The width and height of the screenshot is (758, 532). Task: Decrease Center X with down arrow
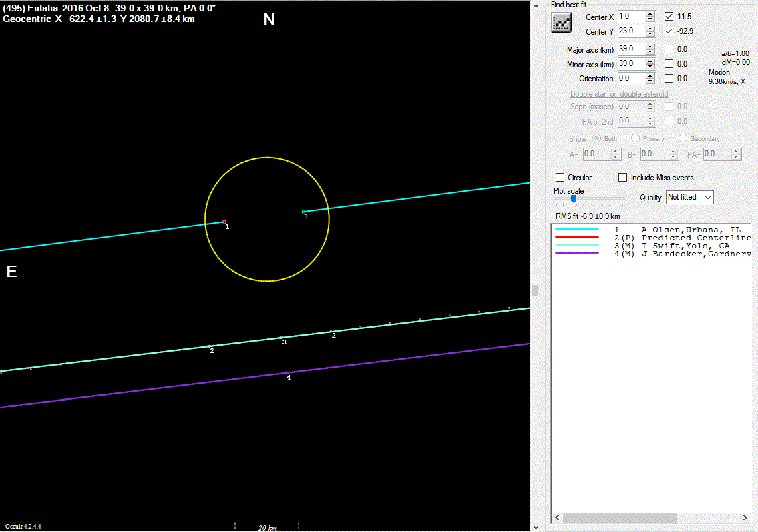pyautogui.click(x=650, y=19)
